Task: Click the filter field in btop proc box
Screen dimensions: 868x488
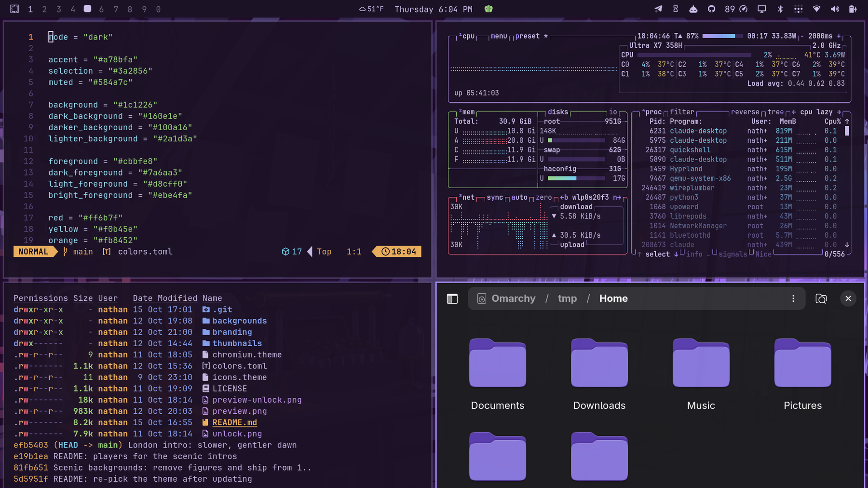Action: pyautogui.click(x=682, y=112)
